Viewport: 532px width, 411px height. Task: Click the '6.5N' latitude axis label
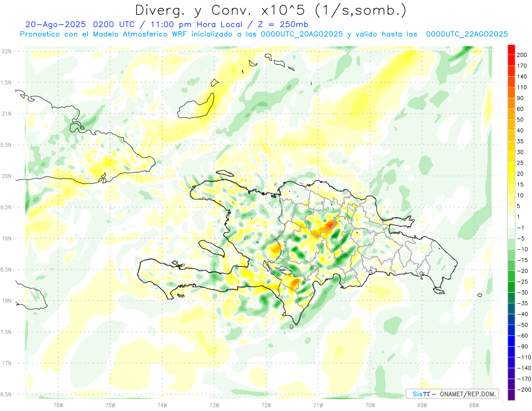click(6, 394)
